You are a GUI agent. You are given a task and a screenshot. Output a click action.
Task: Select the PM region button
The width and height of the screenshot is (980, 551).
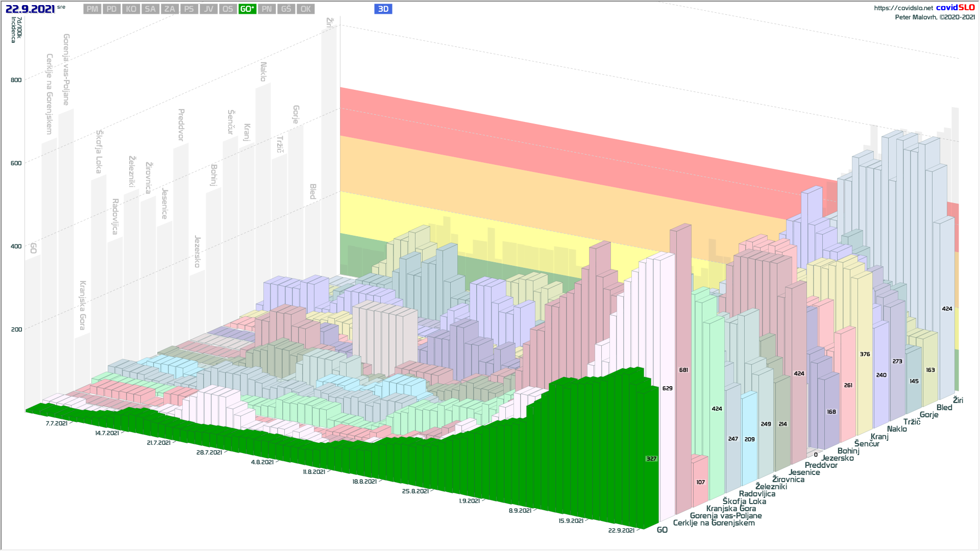coord(92,9)
